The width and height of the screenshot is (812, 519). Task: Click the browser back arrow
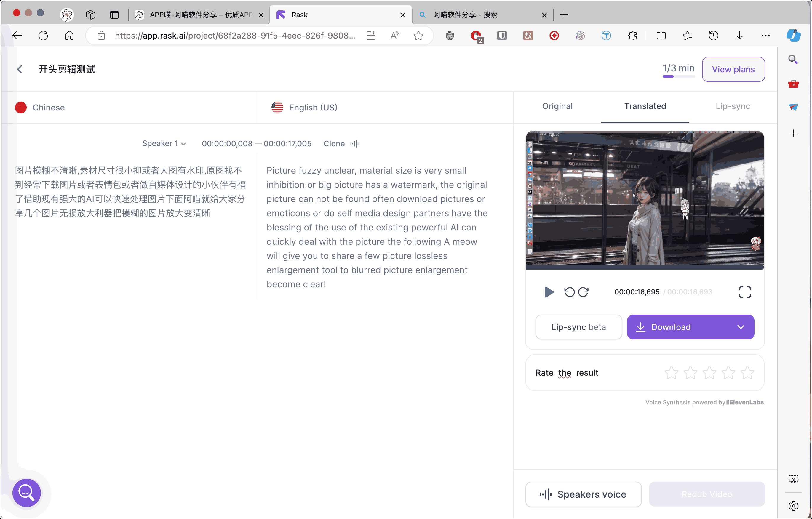[17, 35]
